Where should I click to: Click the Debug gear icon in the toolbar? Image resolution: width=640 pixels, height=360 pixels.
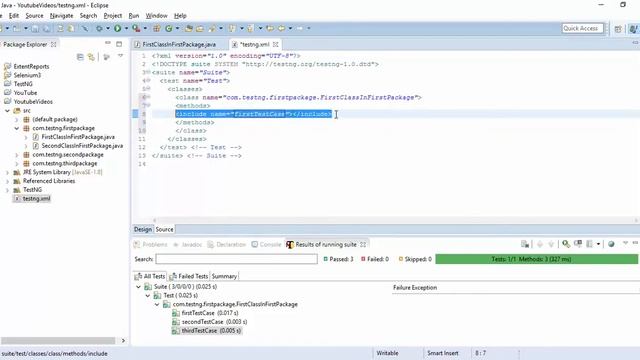point(99,28)
